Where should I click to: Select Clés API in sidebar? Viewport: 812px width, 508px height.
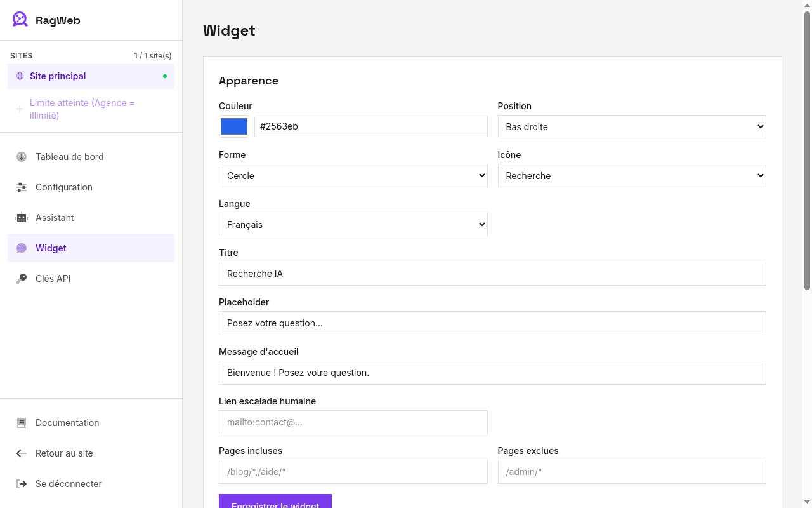click(x=91, y=279)
